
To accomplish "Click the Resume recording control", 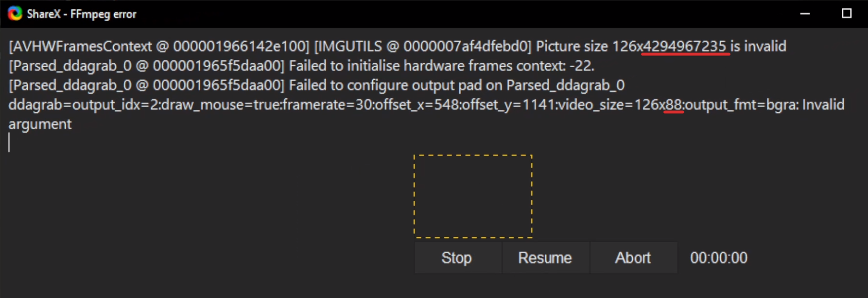I will coord(545,258).
